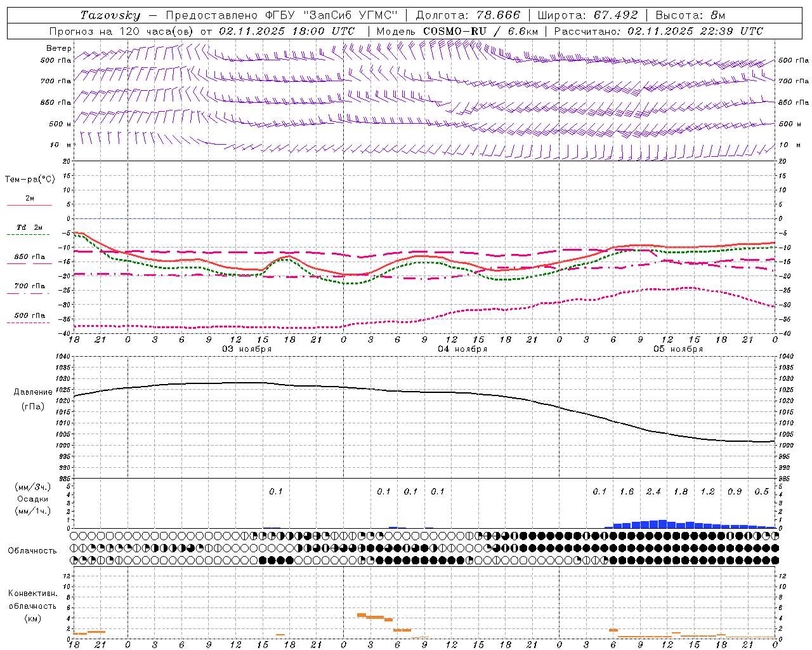Click the 1.8 precipitation amount value
This screenshot has height=650, width=812.
pyautogui.click(x=681, y=491)
